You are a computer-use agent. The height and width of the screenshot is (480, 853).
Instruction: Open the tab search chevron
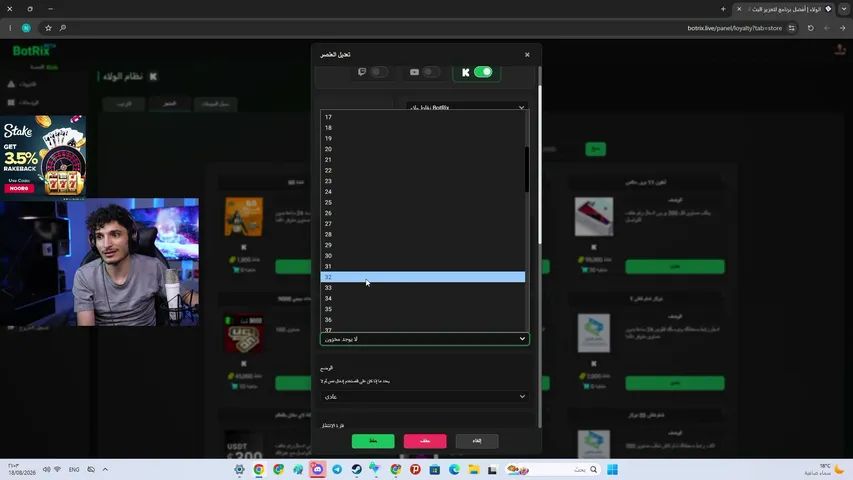844,9
